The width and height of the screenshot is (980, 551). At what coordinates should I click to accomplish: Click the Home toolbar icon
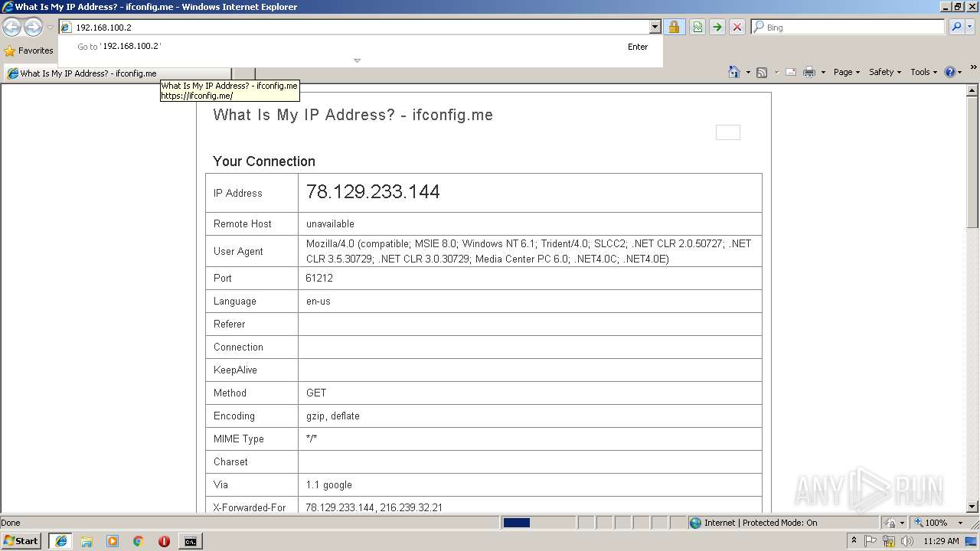(733, 72)
